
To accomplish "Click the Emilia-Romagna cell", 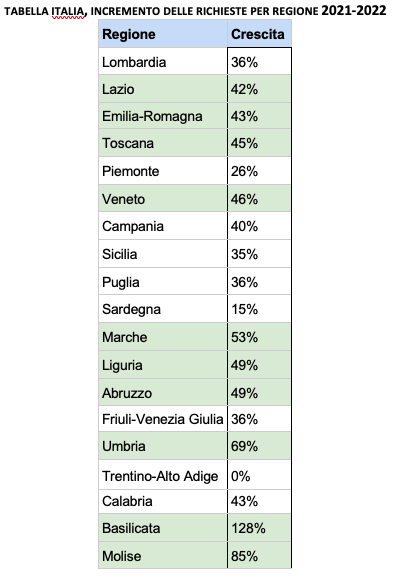I will (x=163, y=116).
